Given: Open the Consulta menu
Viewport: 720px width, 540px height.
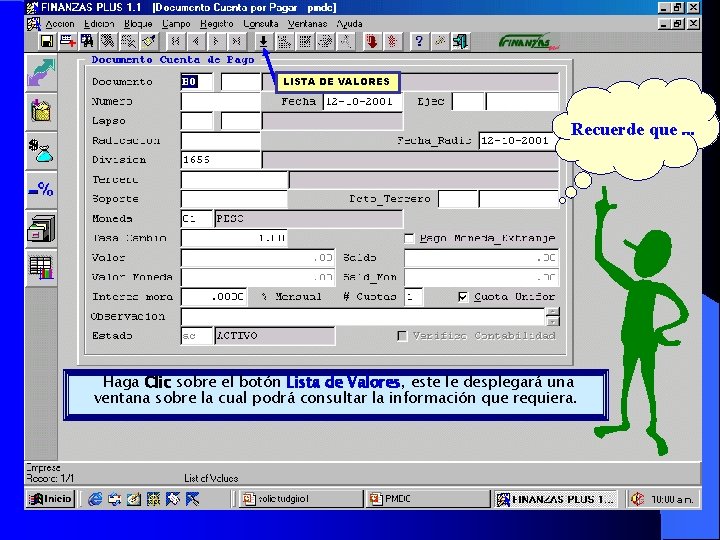Looking at the screenshot, I should click(x=261, y=24).
